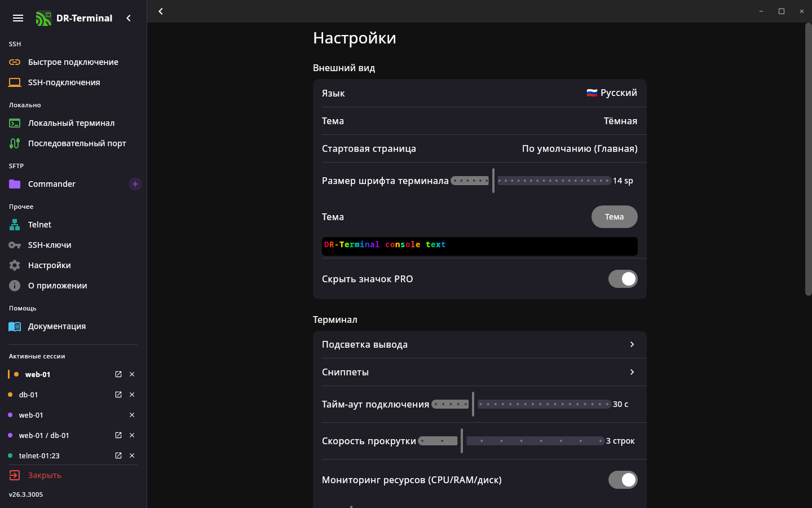Toggle Скрыть значок PRO switch
The height and width of the screenshot is (508, 812).
(623, 279)
